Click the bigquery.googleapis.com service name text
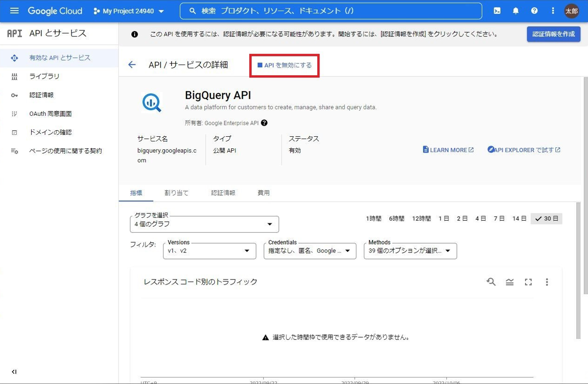588x384 pixels. 167,155
